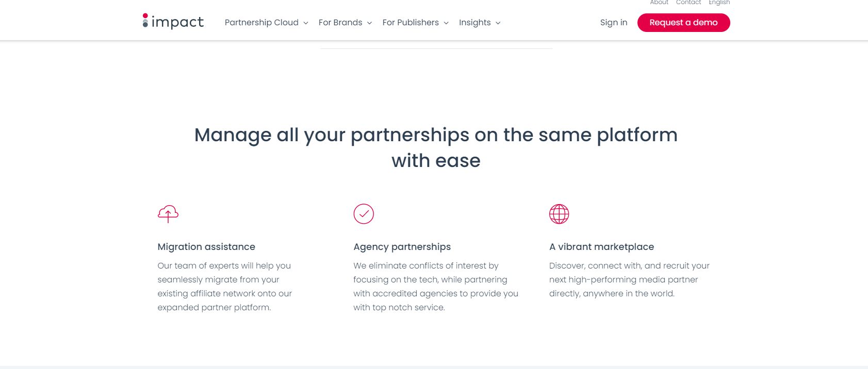Open the Insights menu
Screen dimensions: 868x369
(x=475, y=23)
